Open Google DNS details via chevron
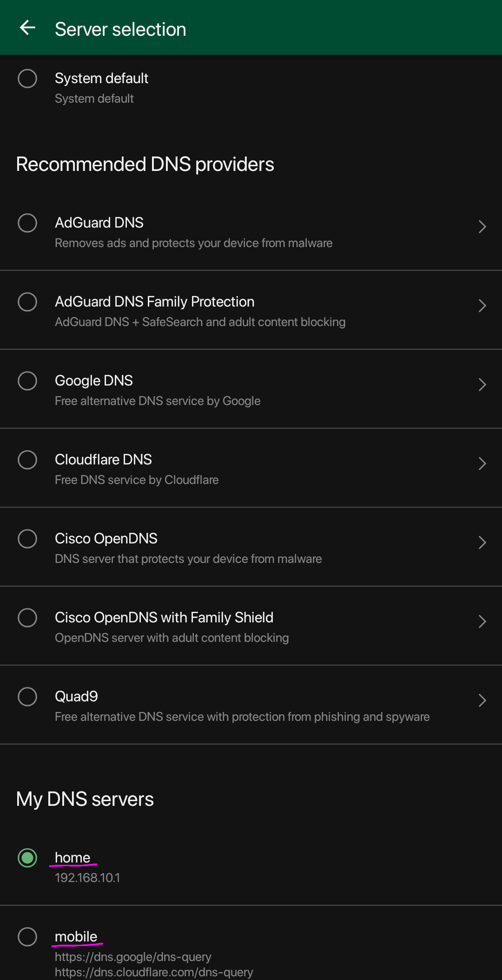Screen dimensions: 502x980 click(482, 385)
